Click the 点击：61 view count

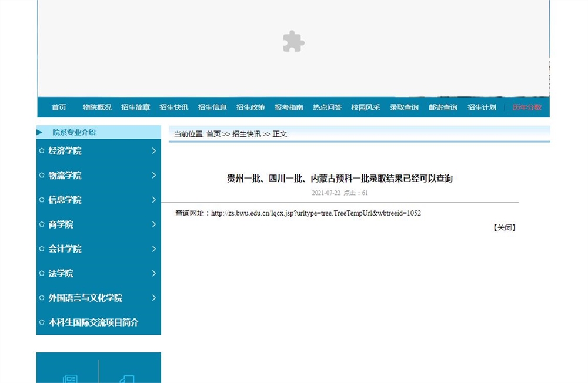click(x=356, y=193)
